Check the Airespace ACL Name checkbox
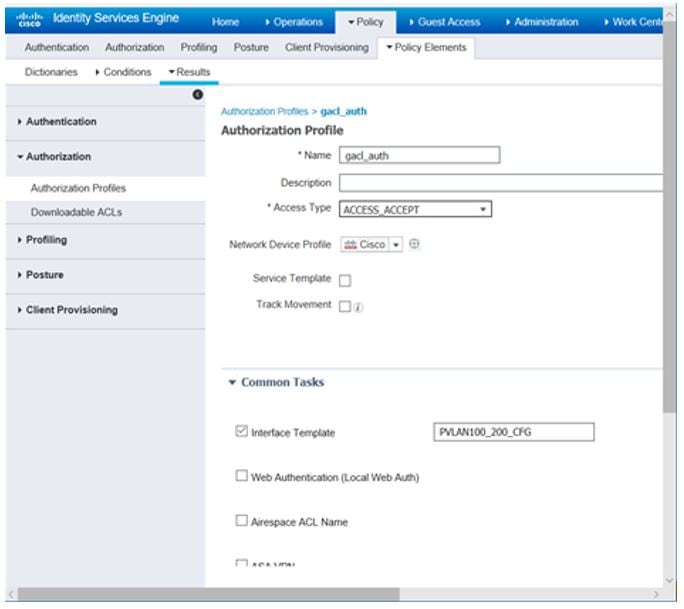684x609 pixels. (x=241, y=520)
